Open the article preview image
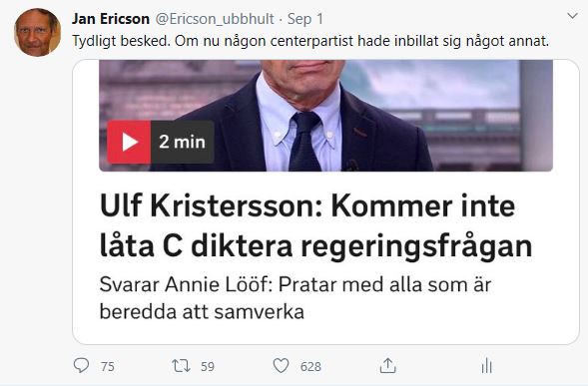 pyautogui.click(x=325, y=116)
